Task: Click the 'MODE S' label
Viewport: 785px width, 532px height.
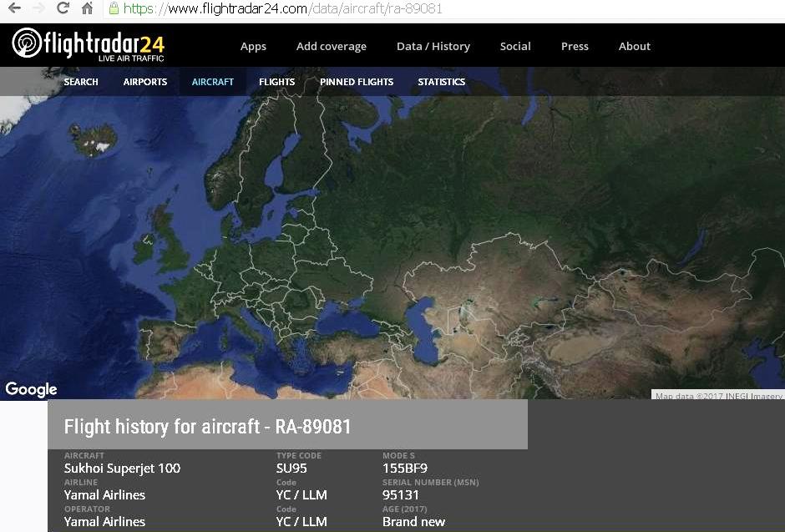Action: click(398, 455)
